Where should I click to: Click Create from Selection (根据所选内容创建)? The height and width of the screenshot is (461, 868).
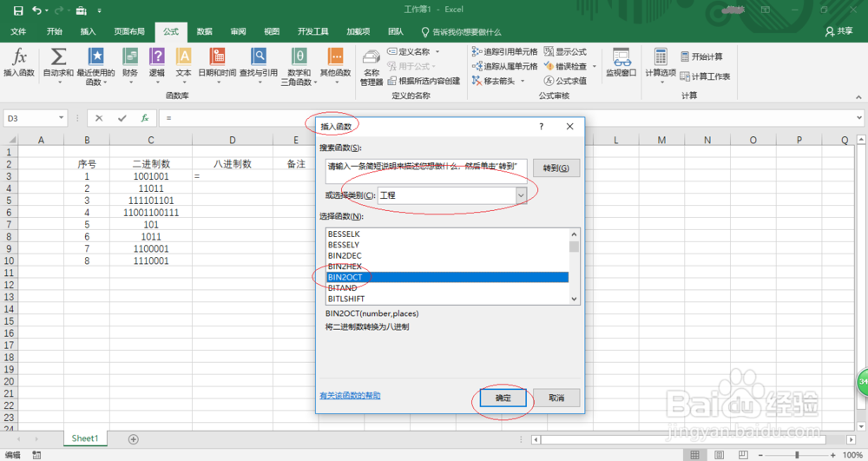pyautogui.click(x=424, y=81)
